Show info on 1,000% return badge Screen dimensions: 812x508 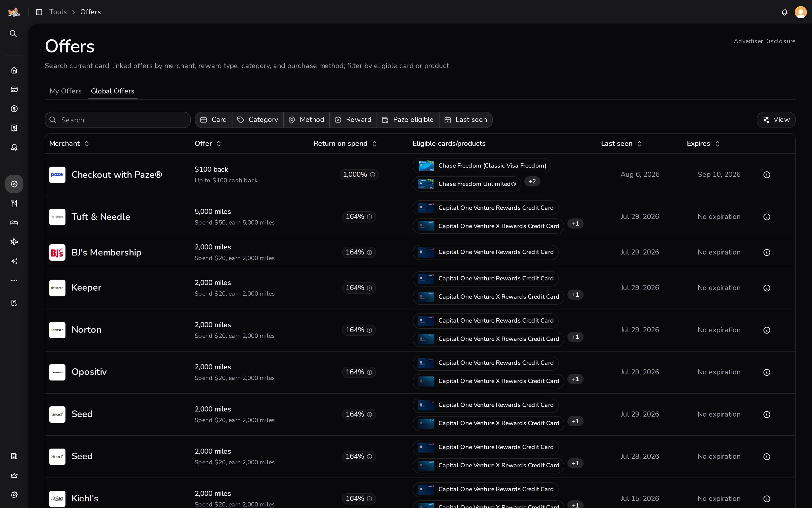[373, 175]
